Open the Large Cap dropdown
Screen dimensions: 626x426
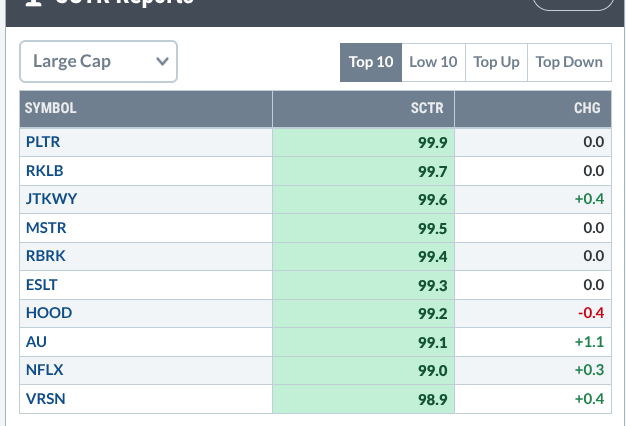tap(98, 61)
